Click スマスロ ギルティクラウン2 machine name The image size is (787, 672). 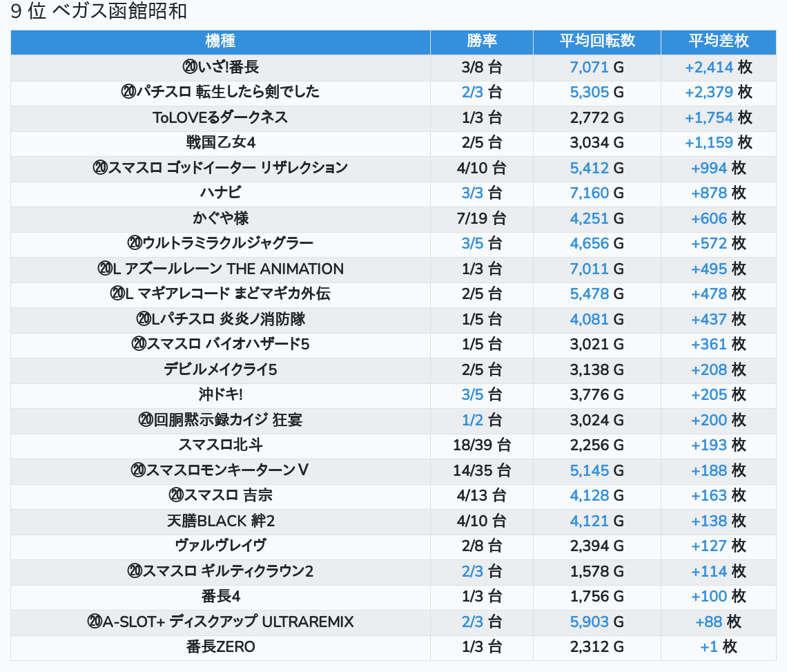tap(220, 572)
